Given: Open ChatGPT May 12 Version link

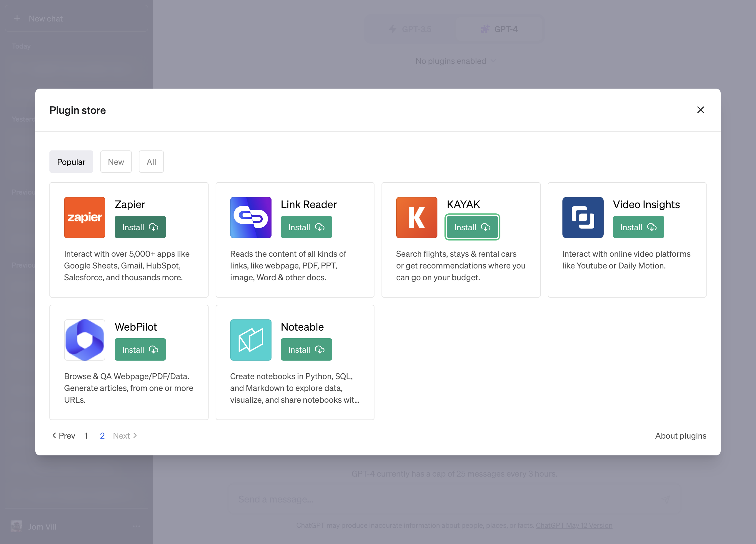Looking at the screenshot, I should click(x=574, y=525).
